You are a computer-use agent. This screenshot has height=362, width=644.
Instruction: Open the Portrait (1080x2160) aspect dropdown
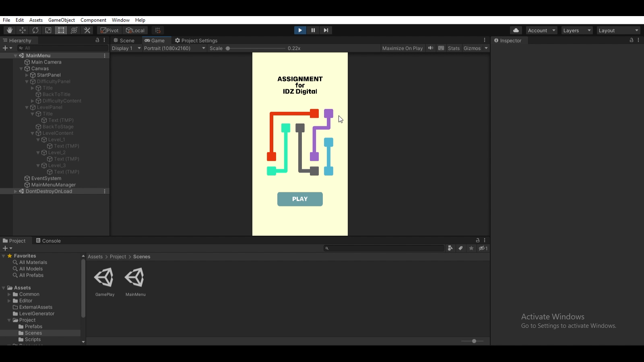coord(175,48)
